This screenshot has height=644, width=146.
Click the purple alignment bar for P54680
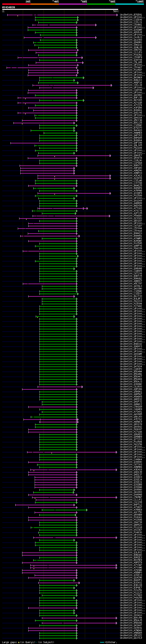click(x=71, y=216)
